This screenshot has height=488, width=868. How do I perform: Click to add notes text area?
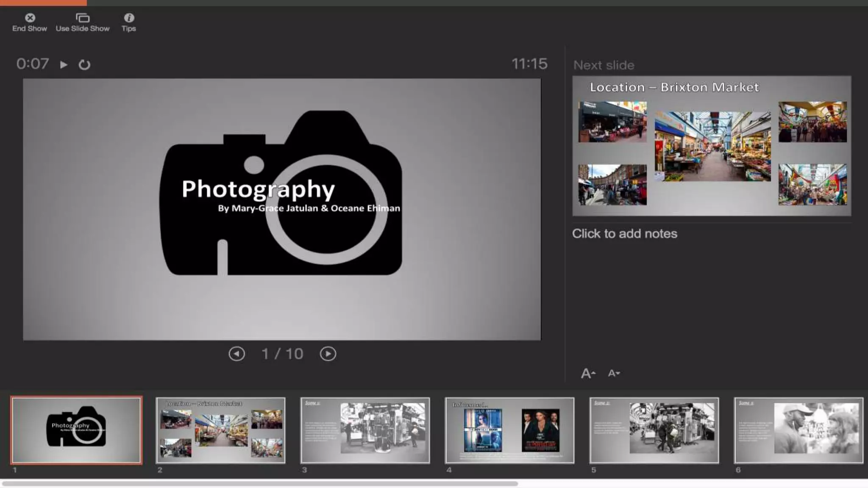(x=624, y=233)
